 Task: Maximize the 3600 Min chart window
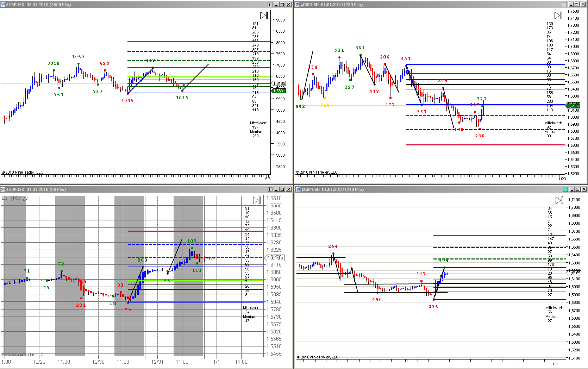[282, 5]
